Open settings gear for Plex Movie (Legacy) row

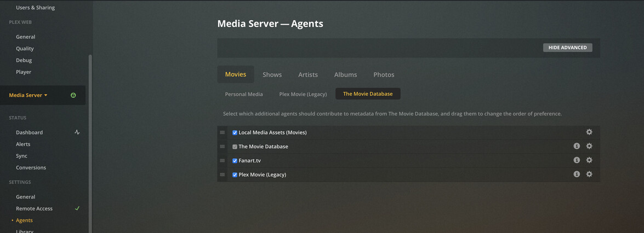(589, 174)
